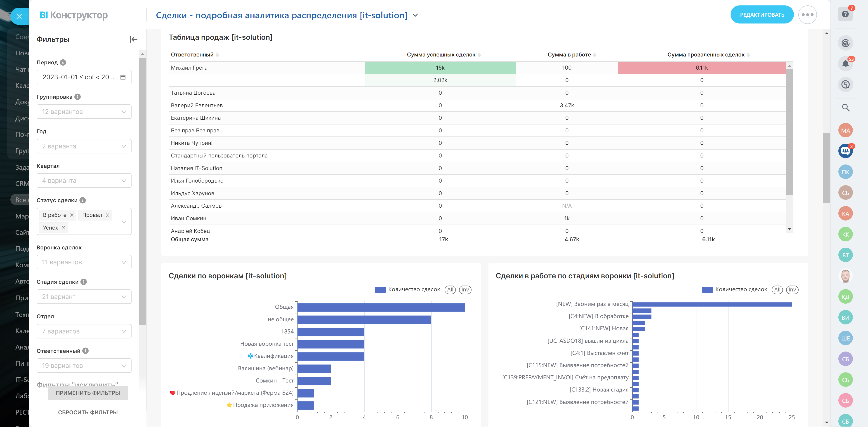Toggle All series in Сделки по воронкам chart
The width and height of the screenshot is (868, 427).
[450, 290]
